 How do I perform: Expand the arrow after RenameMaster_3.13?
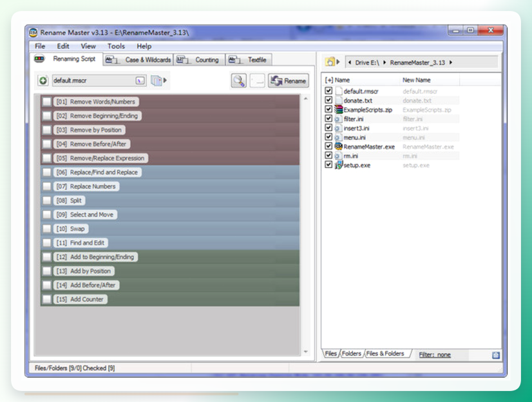pos(451,62)
